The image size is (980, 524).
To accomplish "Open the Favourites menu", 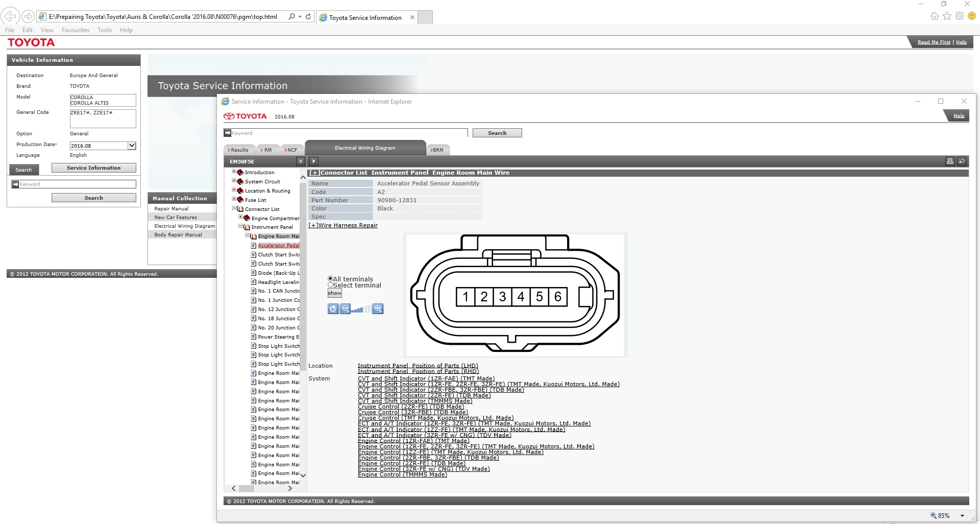I will click(75, 30).
